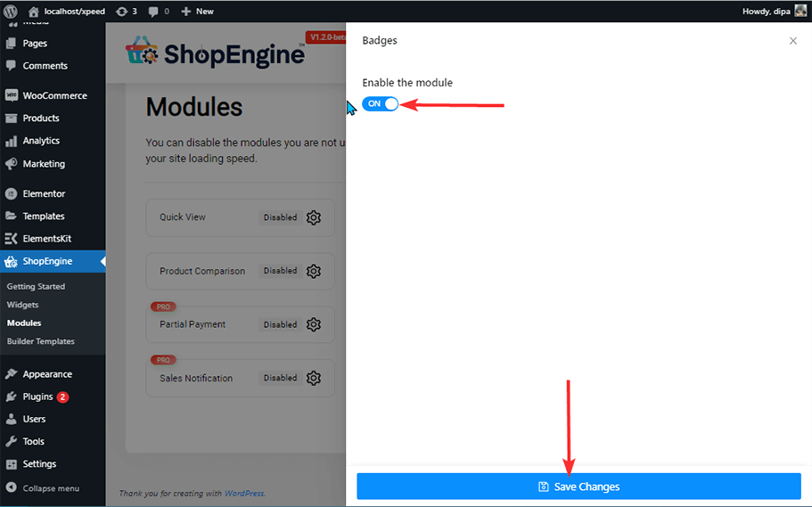812x507 pixels.
Task: Close the Badges panel
Action: (793, 41)
